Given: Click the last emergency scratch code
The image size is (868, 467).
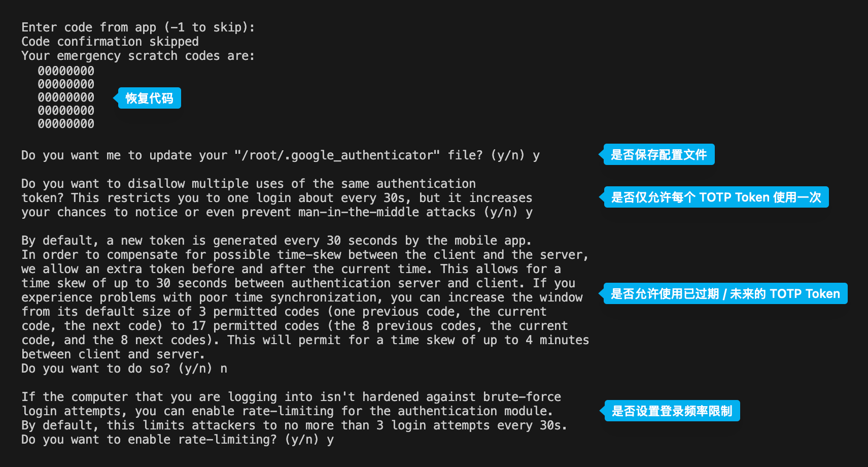Looking at the screenshot, I should (x=66, y=124).
